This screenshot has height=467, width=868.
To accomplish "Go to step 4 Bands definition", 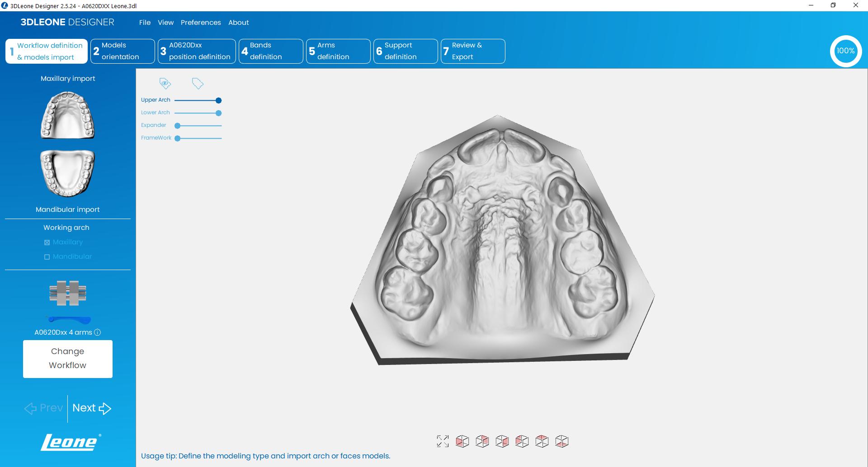I will click(271, 51).
